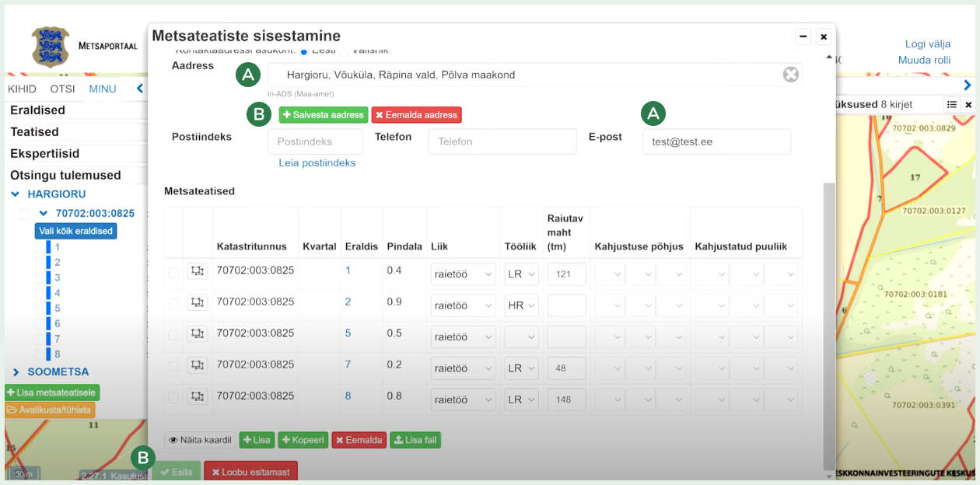Check the 70702:003:0825 cadastre checkbox in sidebar
This screenshot has width=980, height=485.
[24, 214]
